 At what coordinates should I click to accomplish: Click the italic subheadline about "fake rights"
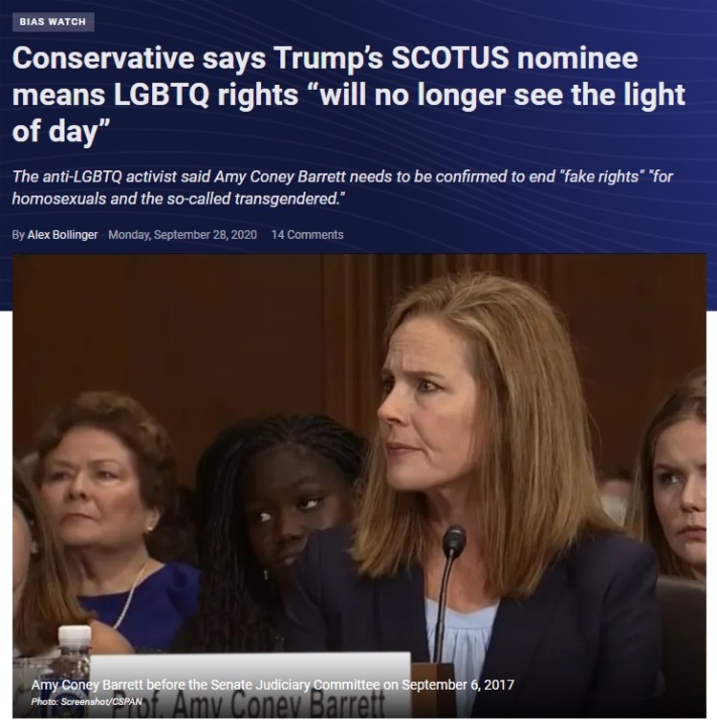point(342,187)
